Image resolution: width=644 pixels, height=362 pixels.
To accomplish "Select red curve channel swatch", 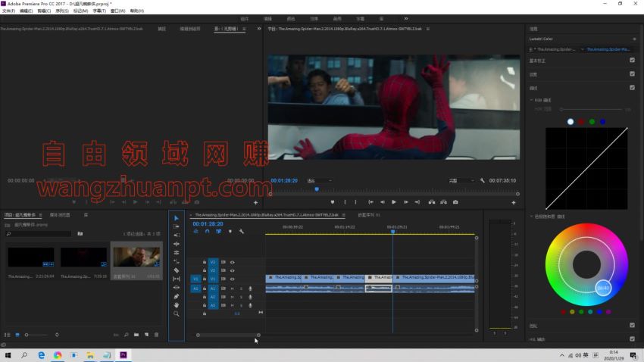I will tap(581, 121).
